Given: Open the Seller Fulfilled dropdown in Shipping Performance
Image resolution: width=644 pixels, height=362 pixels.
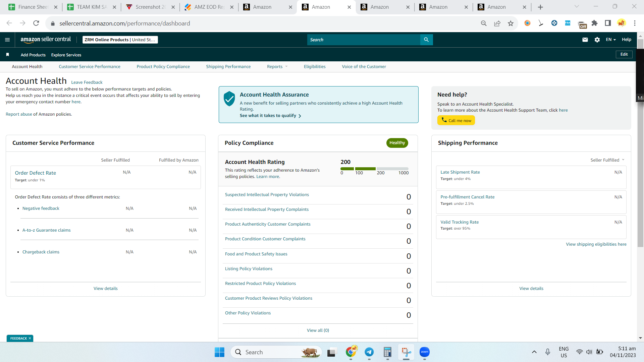Looking at the screenshot, I should (x=608, y=160).
